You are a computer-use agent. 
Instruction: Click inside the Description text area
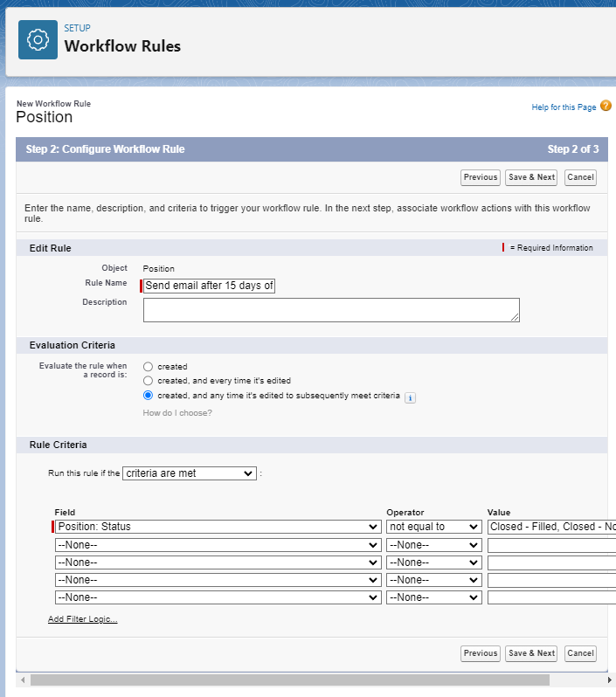coord(331,310)
